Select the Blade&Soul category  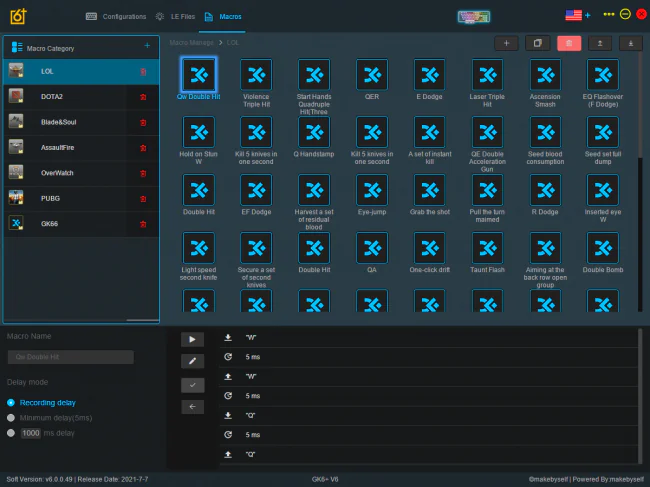(x=81, y=122)
